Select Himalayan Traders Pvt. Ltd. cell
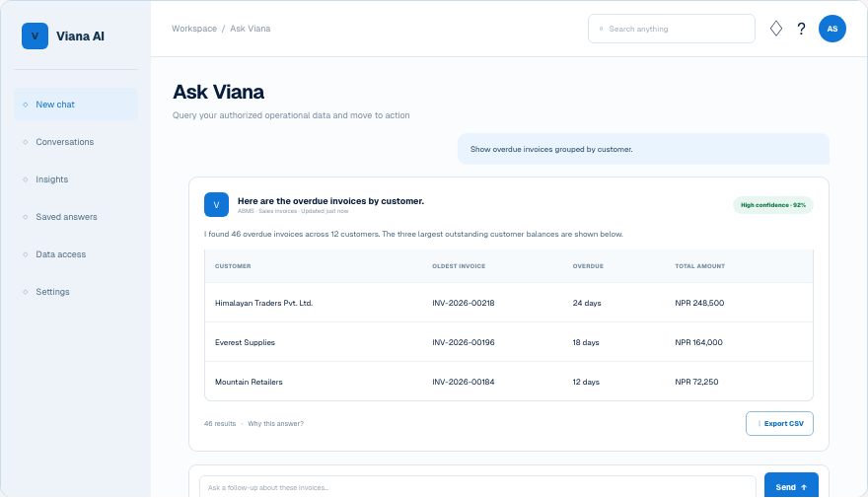 tap(263, 303)
